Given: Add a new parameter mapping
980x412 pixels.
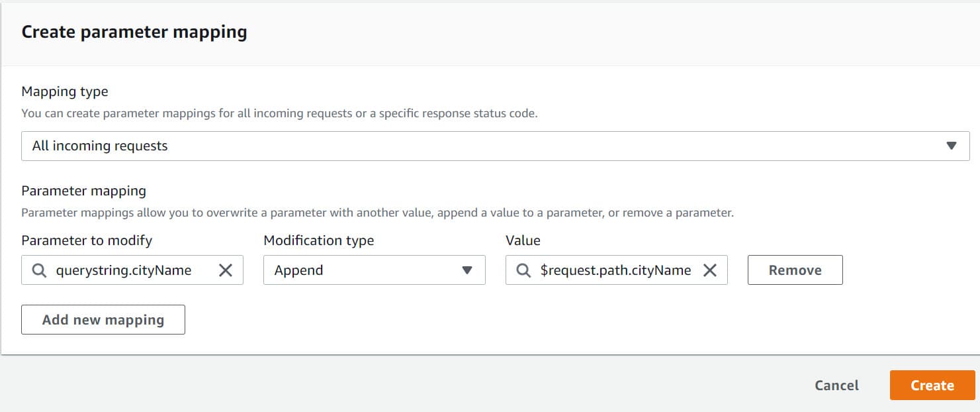Looking at the screenshot, I should (103, 319).
